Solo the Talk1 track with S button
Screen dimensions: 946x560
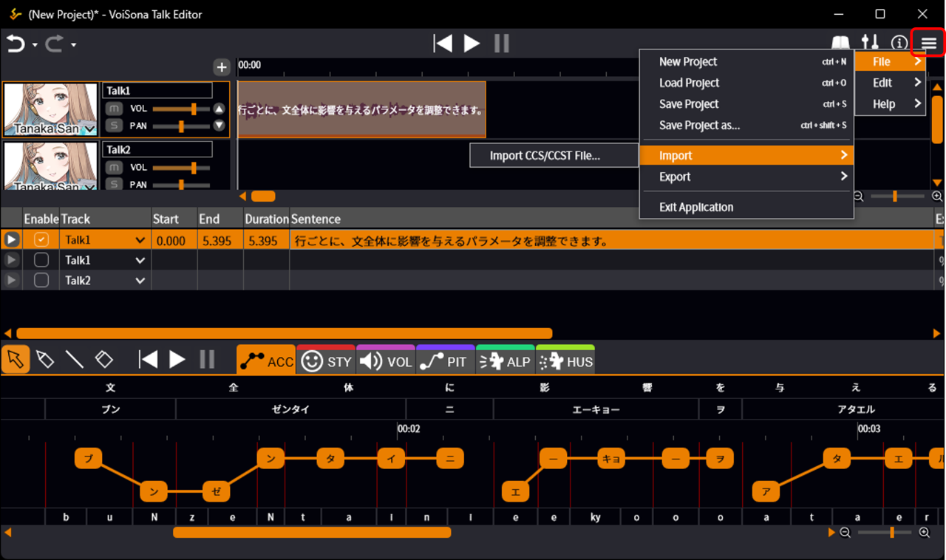click(x=114, y=126)
